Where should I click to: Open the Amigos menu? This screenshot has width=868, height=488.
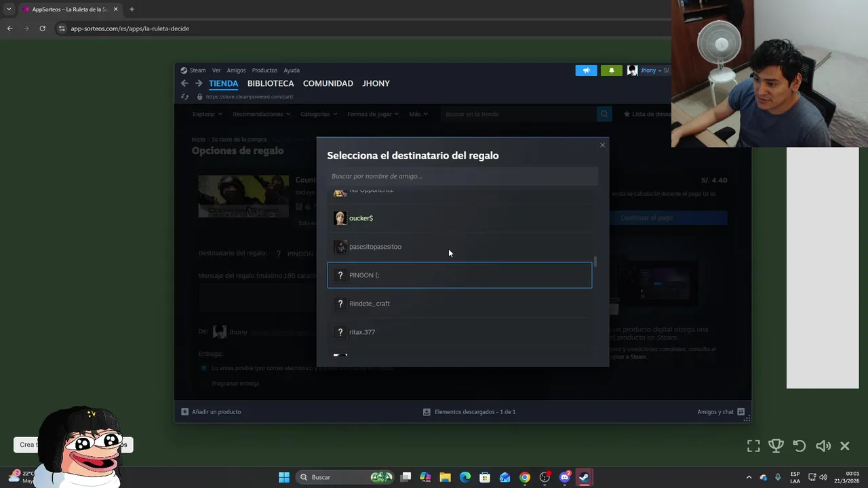[x=237, y=70]
